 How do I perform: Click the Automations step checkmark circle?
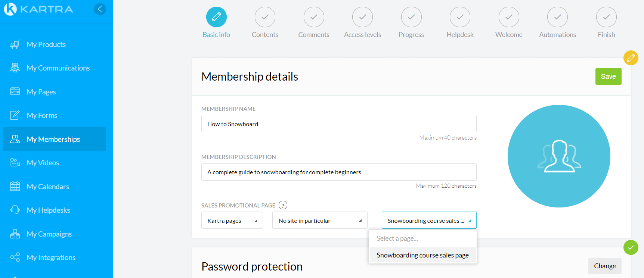pos(558,17)
